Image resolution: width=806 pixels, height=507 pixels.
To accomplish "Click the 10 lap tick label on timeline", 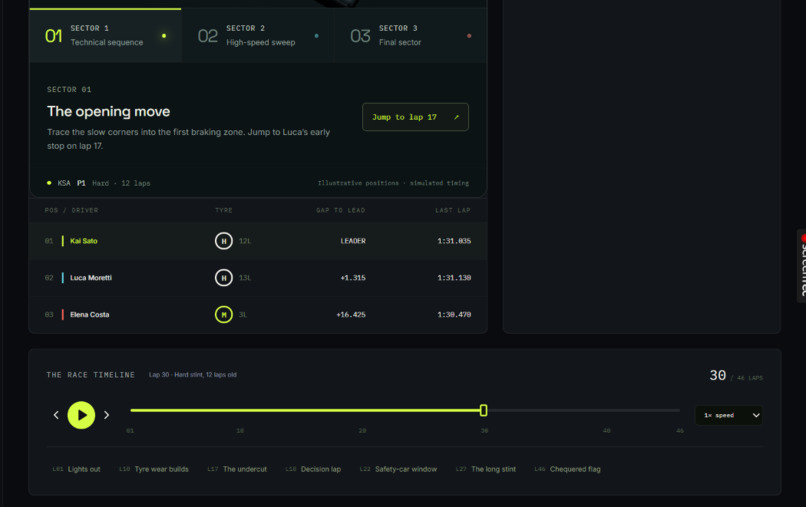I will point(240,431).
